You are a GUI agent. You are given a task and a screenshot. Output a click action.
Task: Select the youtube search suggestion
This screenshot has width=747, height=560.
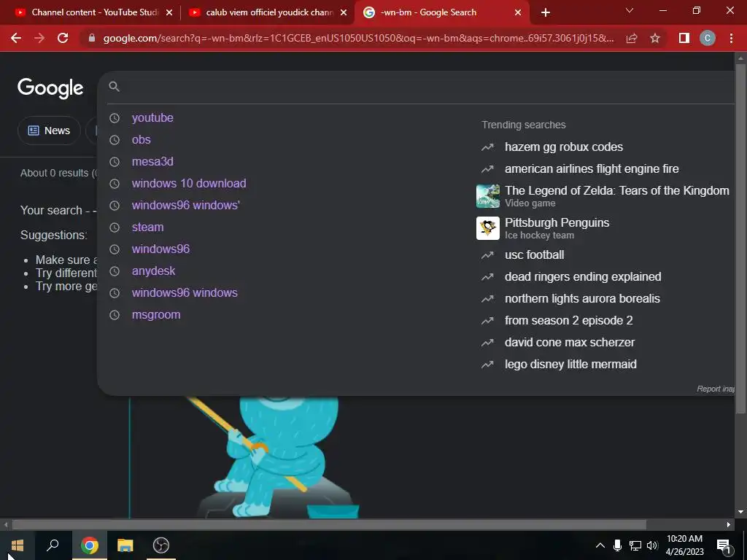pyautogui.click(x=152, y=117)
